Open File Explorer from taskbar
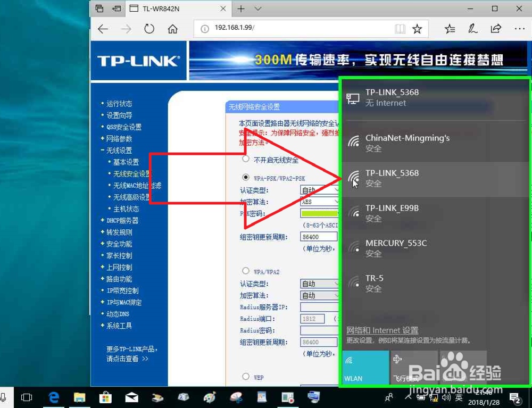Screen dimensions: 532x408 [x=80, y=397]
